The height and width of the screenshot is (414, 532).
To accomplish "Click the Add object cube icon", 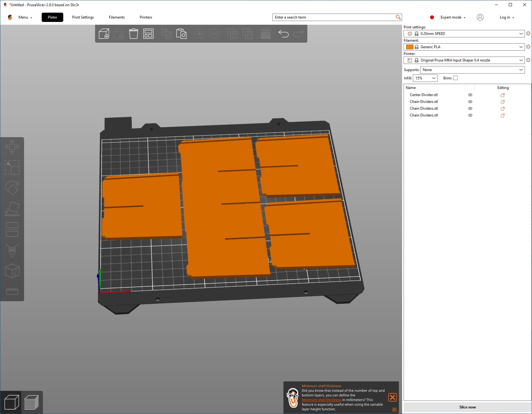I will [x=104, y=34].
